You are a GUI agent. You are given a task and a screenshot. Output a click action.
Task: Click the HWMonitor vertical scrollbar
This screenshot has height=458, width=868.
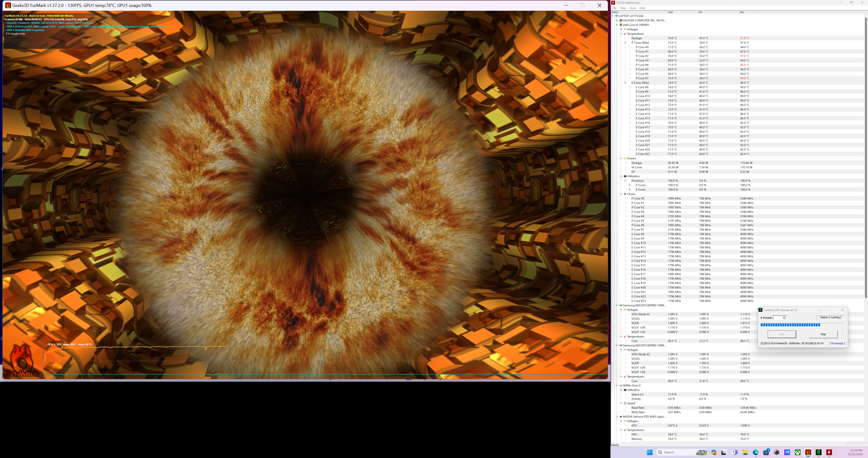[866, 158]
